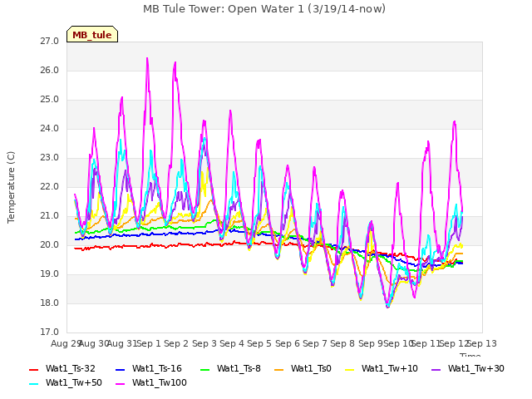Click the yellow Wat1_Tw+10 legend swatch
The height and width of the screenshot is (399, 532).
pyautogui.click(x=350, y=369)
